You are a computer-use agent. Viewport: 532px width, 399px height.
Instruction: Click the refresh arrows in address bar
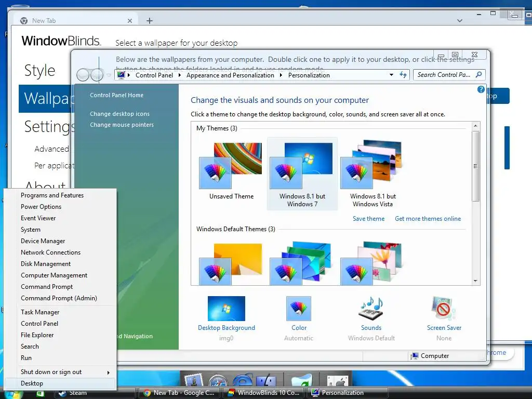[x=403, y=75]
